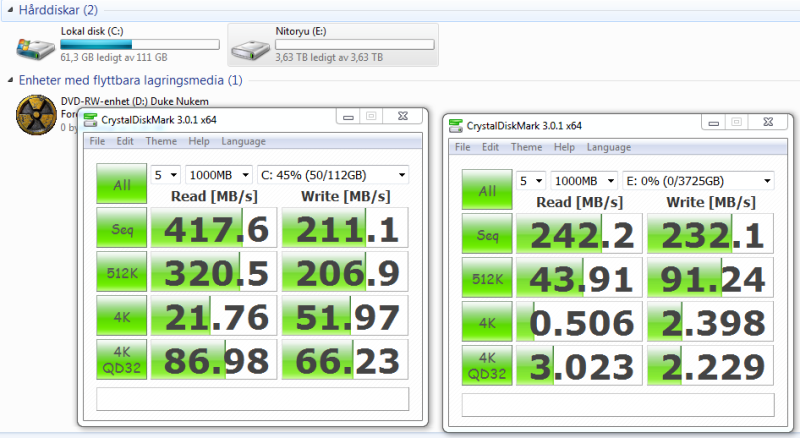800x438 pixels.
Task: Open the Edit menu in the right CrystalDiskMark window
Action: (490, 147)
